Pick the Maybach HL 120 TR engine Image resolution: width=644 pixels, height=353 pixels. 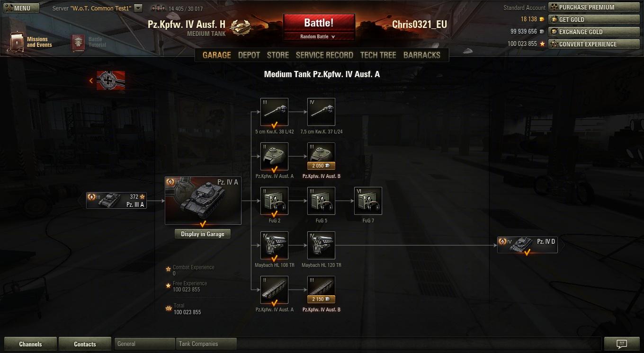[x=322, y=246]
